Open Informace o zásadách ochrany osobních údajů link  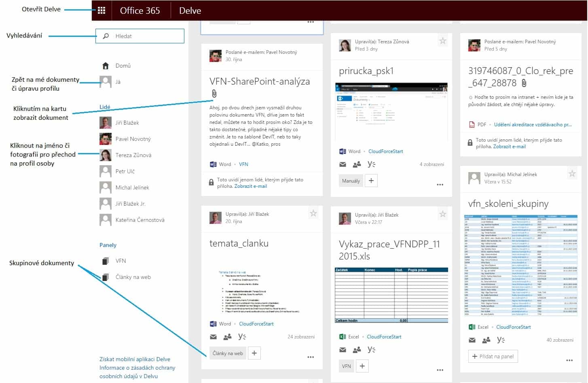click(x=137, y=372)
